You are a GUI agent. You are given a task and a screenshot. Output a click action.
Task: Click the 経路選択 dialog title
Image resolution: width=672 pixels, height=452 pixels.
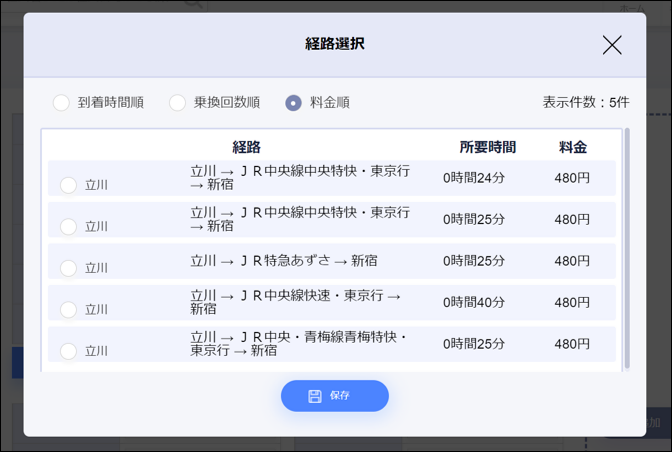pyautogui.click(x=335, y=45)
